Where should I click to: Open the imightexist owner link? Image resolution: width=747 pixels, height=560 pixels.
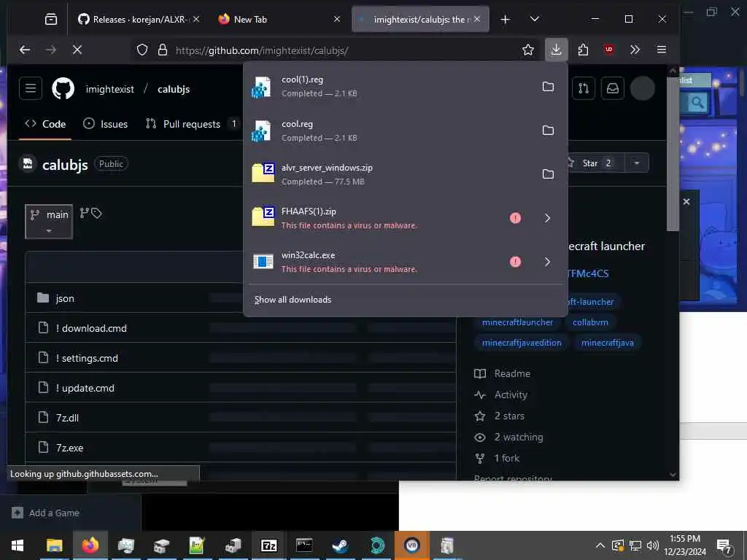pyautogui.click(x=109, y=89)
